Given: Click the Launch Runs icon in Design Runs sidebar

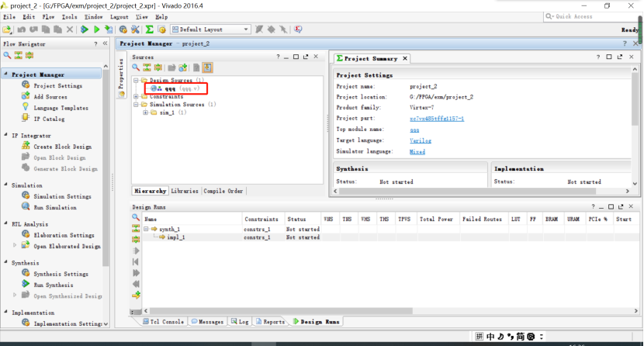Looking at the screenshot, I should point(136,251).
